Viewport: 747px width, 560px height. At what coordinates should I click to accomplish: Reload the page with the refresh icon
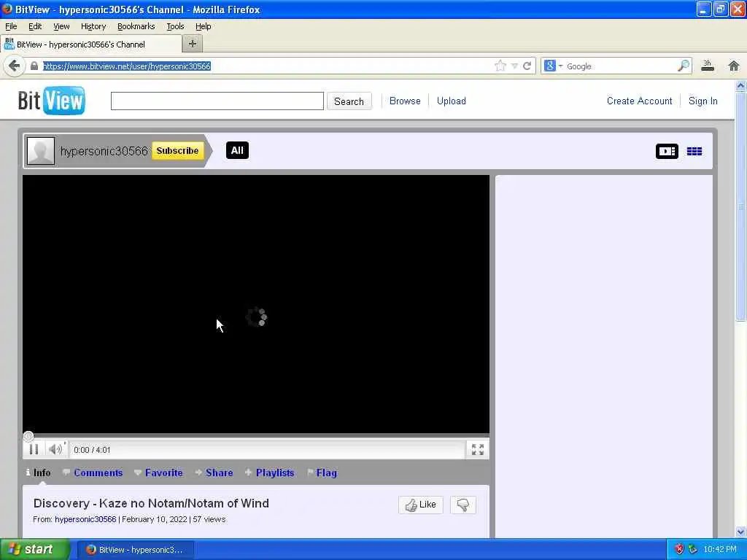tap(527, 66)
